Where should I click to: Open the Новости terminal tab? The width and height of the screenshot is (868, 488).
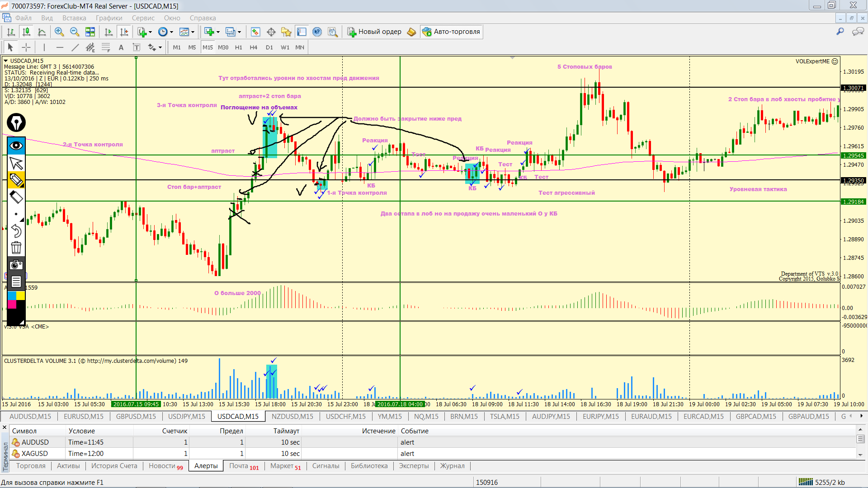pos(165,466)
